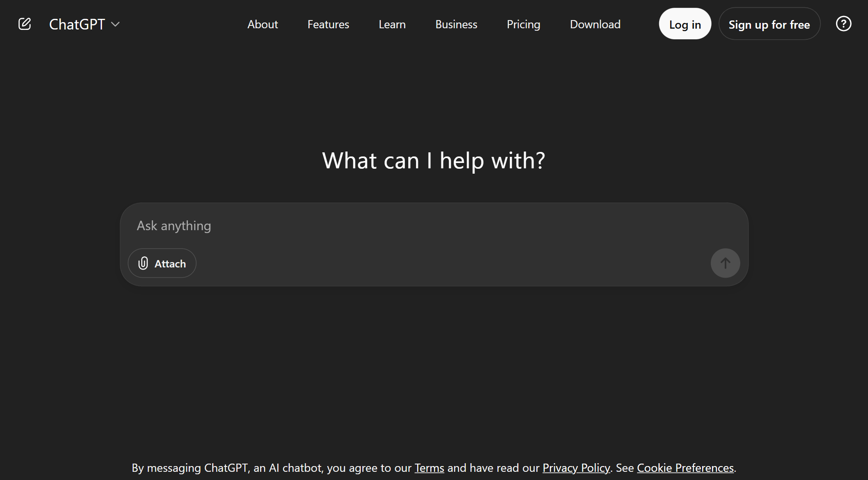The height and width of the screenshot is (480, 868).
Task: View Pricing options
Action: 523,24
